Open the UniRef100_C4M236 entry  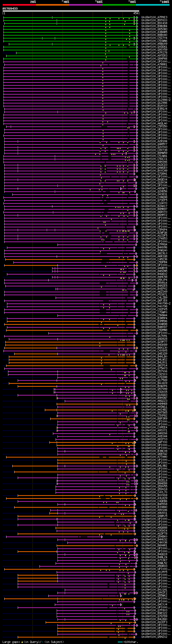[154, 259]
